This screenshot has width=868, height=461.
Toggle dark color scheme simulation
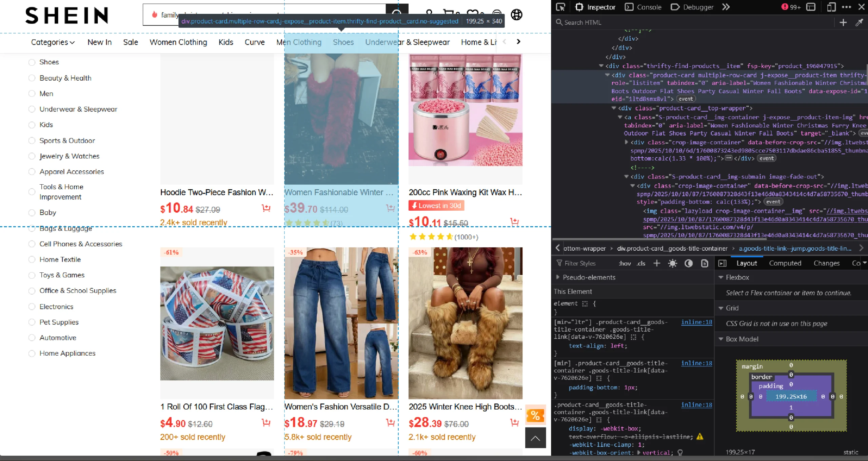[689, 263]
